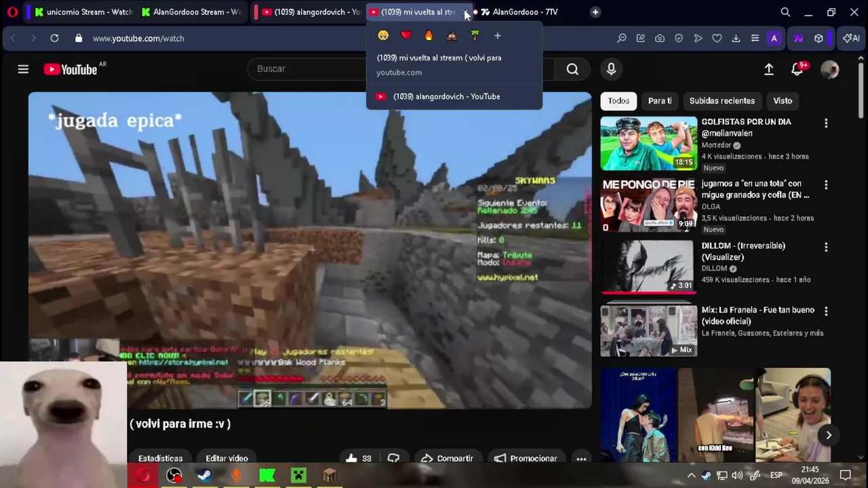The height and width of the screenshot is (488, 868).
Task: Take a snapshot with the camera icon
Action: pyautogui.click(x=659, y=39)
